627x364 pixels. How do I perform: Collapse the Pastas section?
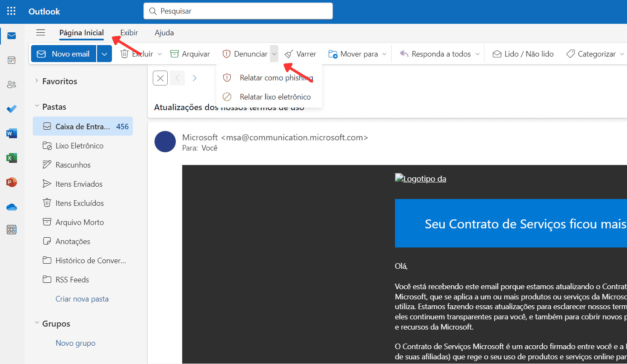tap(37, 106)
